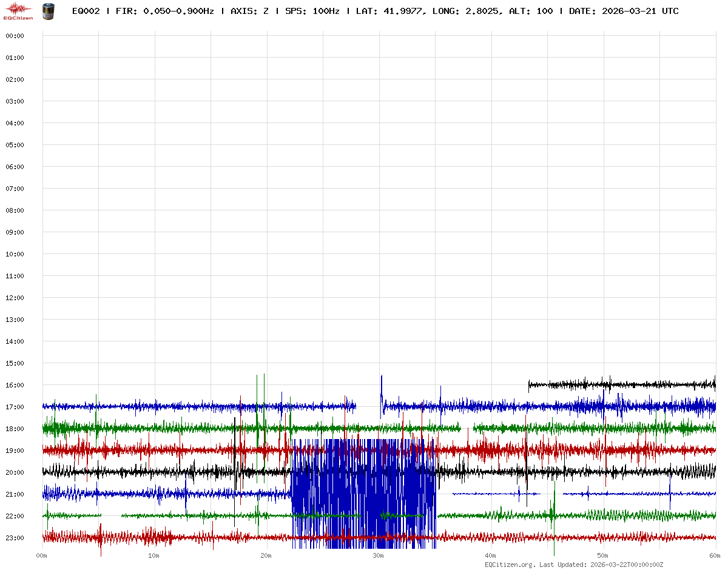Screen dimensions: 728x570
Task: Click the 60m mark on the bottom axis
Action: [x=715, y=555]
